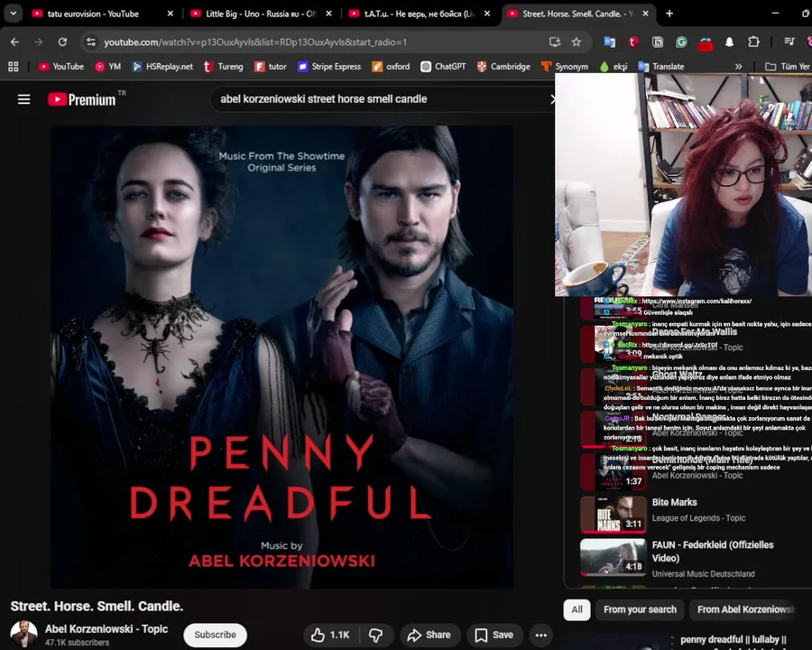Image resolution: width=812 pixels, height=650 pixels.
Task: Open the Translate bookmark
Action: 661,66
